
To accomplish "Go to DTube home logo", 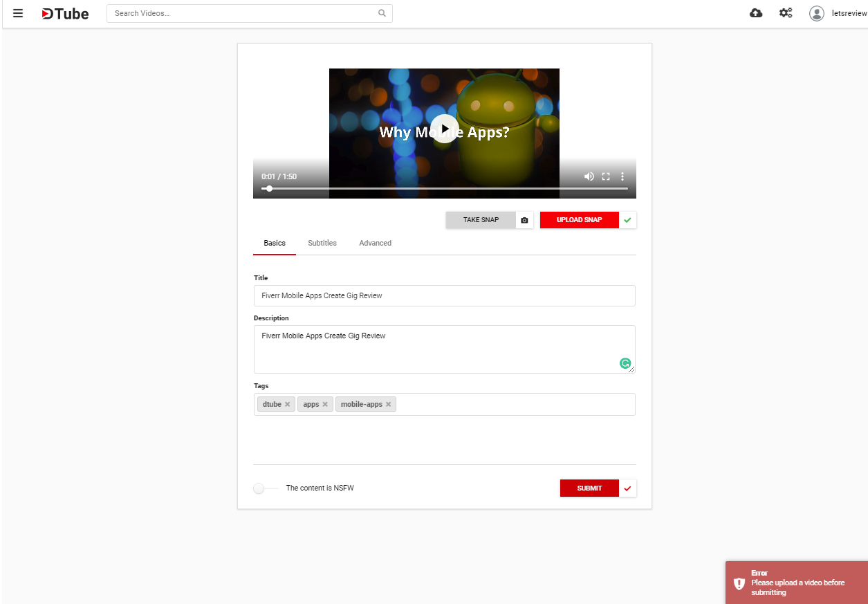I will 65,13.
